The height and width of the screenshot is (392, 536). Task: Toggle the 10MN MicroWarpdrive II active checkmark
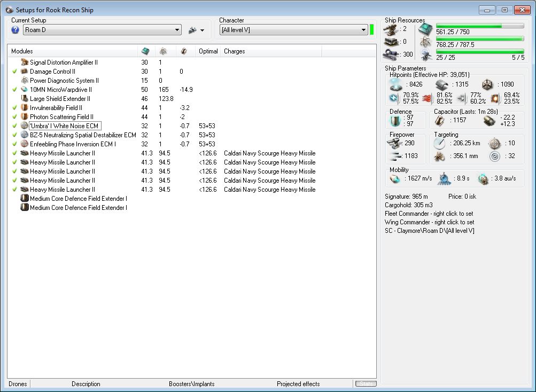click(x=14, y=90)
